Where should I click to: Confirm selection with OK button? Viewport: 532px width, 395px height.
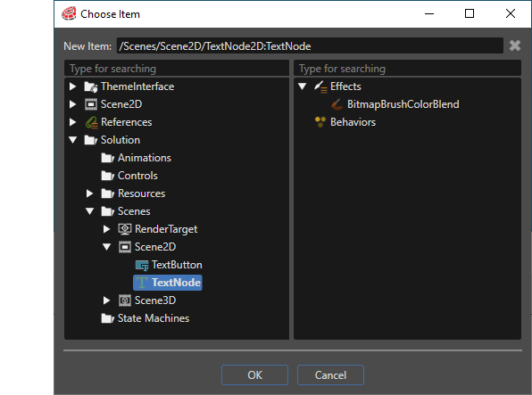254,375
